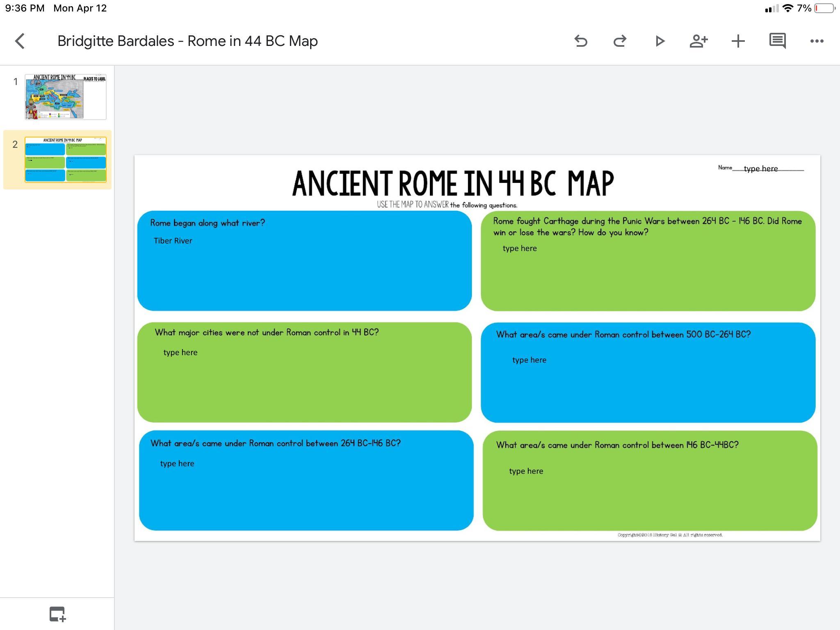Image resolution: width=840 pixels, height=630 pixels.
Task: Add a new slide at bottom
Action: point(57,614)
